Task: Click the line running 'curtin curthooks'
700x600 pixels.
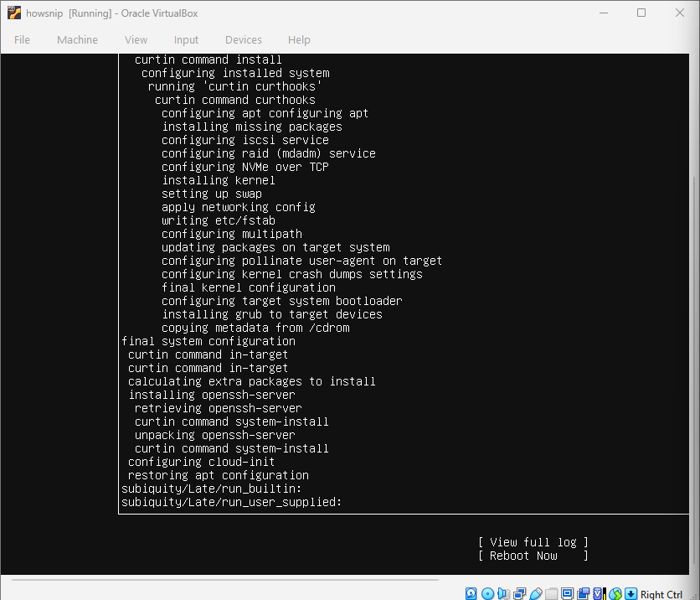Action: point(234,86)
